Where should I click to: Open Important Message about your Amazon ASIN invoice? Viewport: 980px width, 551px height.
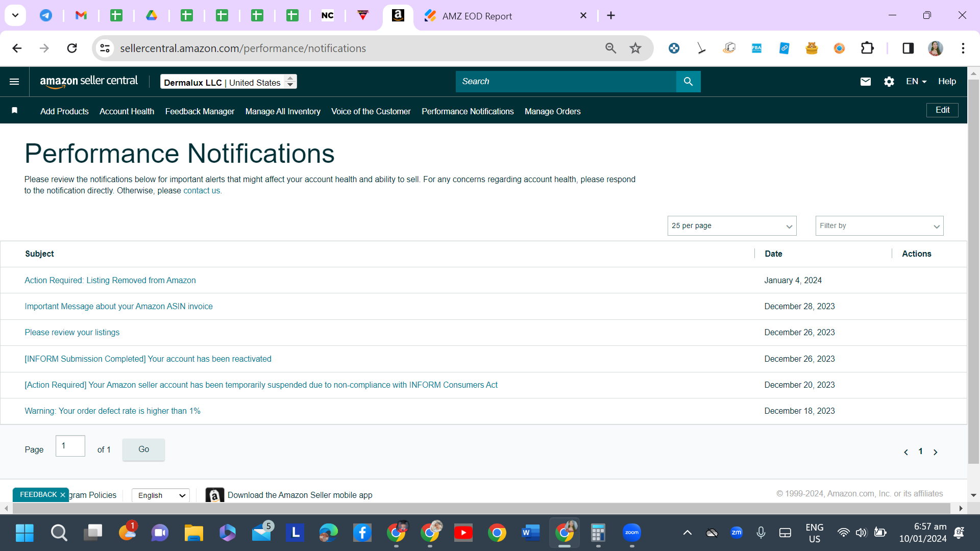point(118,307)
